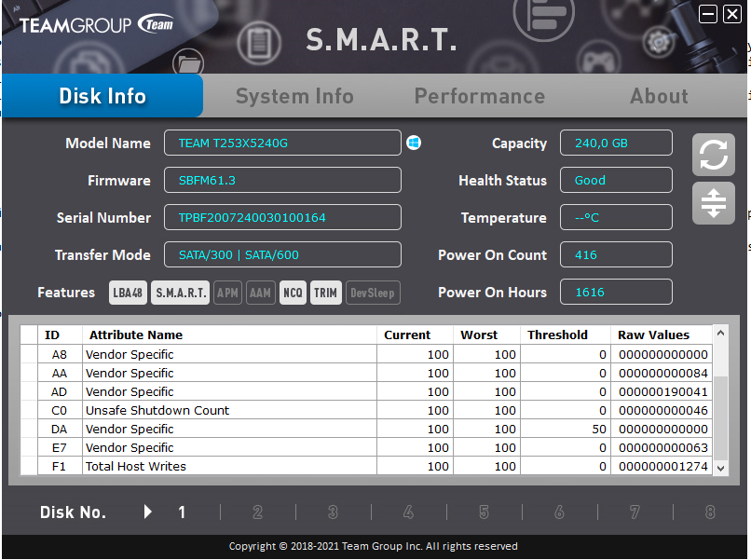This screenshot has height=560, width=751.
Task: Click the Model Name field TEAM T253X5240G
Action: pyautogui.click(x=282, y=143)
